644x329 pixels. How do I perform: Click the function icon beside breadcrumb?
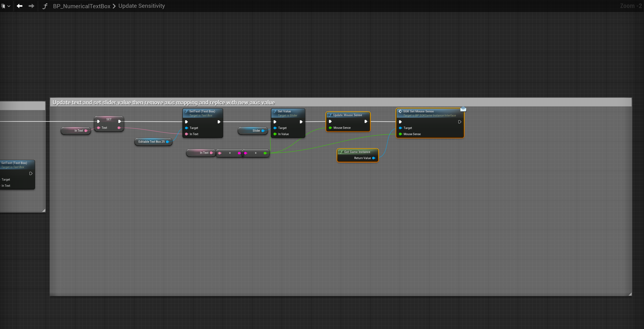click(45, 6)
